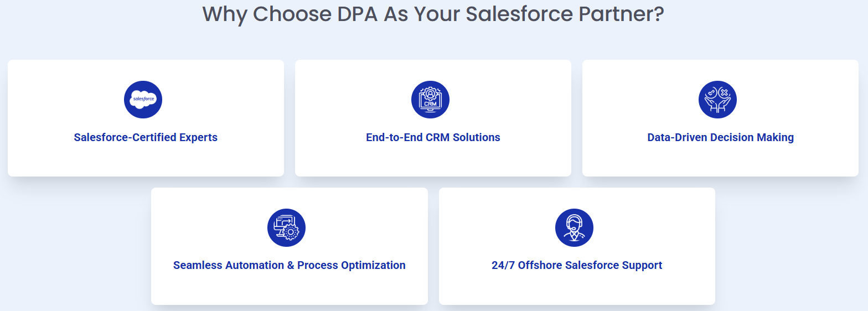868x311 pixels.
Task: Click the headset support agent icon
Action: (574, 227)
